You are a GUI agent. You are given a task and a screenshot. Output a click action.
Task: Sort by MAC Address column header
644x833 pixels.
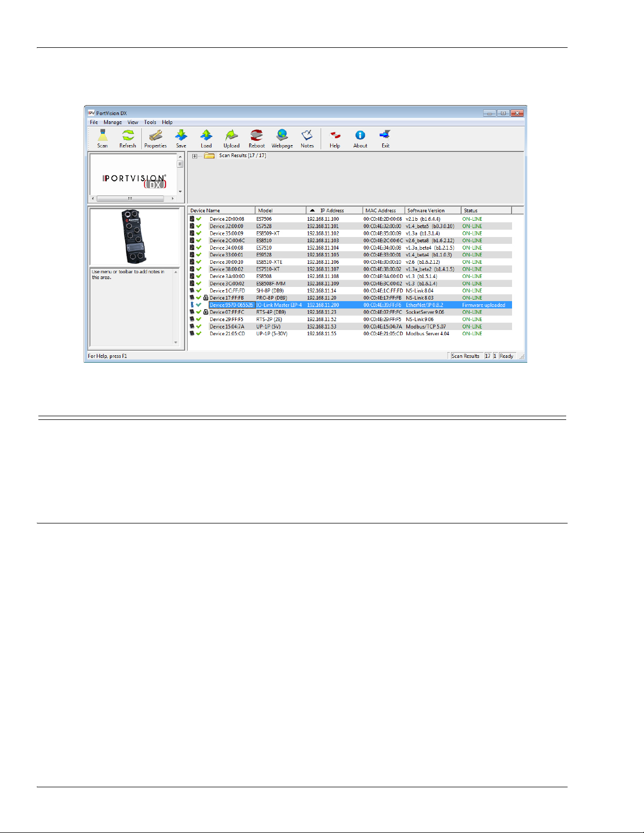pyautogui.click(x=383, y=210)
